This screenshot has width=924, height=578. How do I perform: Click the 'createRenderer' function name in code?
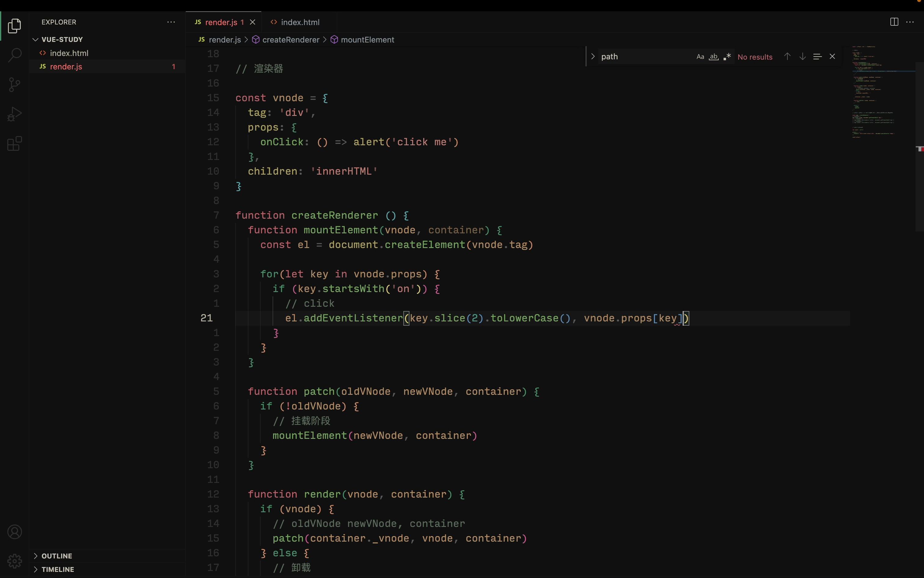pos(335,215)
